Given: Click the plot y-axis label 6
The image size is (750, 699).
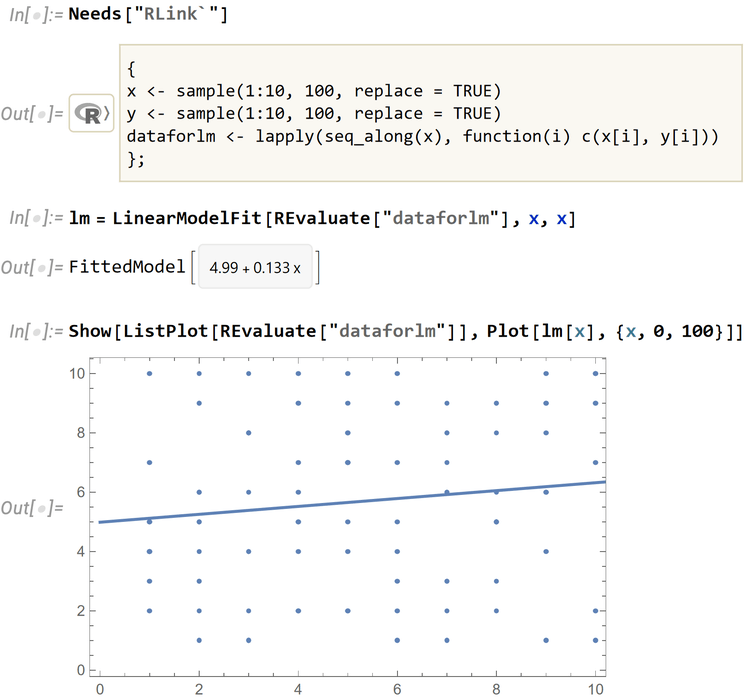Looking at the screenshot, I should pyautogui.click(x=81, y=492).
